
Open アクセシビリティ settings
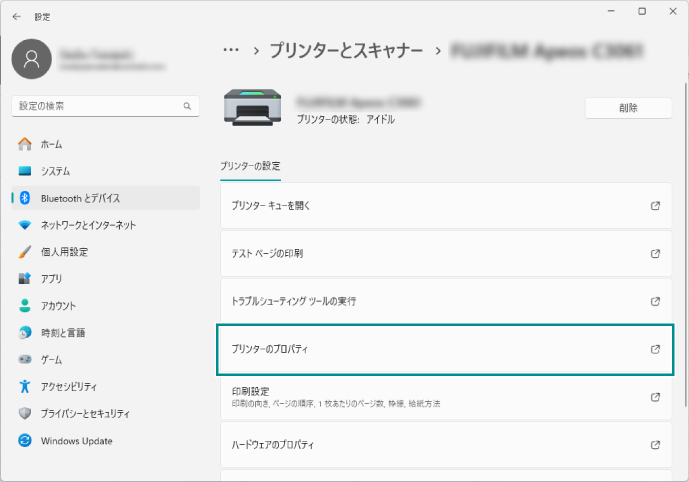[68, 386]
